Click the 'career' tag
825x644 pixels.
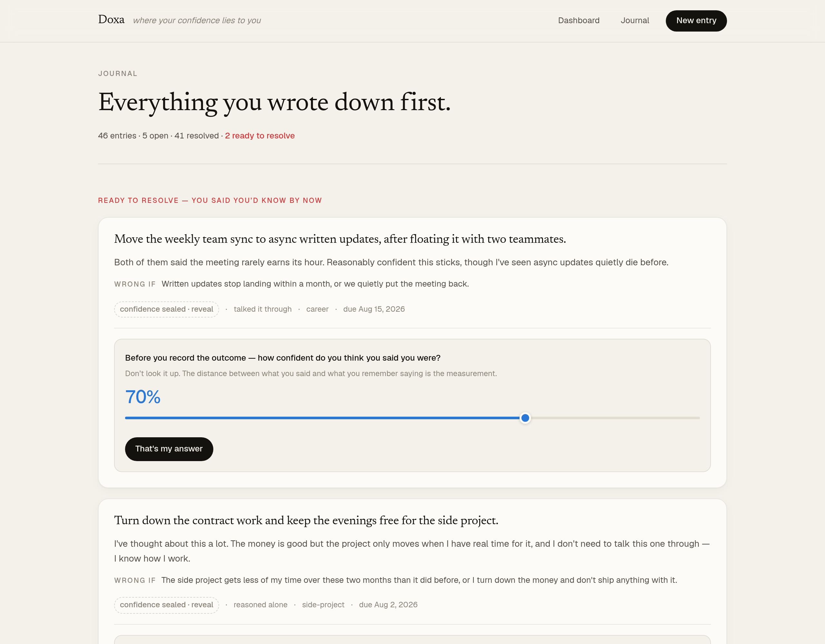tap(317, 309)
